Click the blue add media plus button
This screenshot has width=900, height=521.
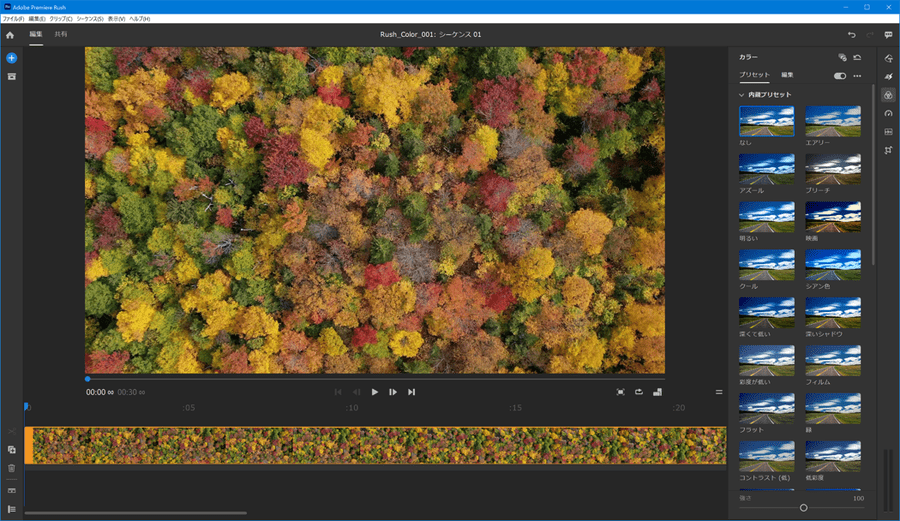click(11, 58)
